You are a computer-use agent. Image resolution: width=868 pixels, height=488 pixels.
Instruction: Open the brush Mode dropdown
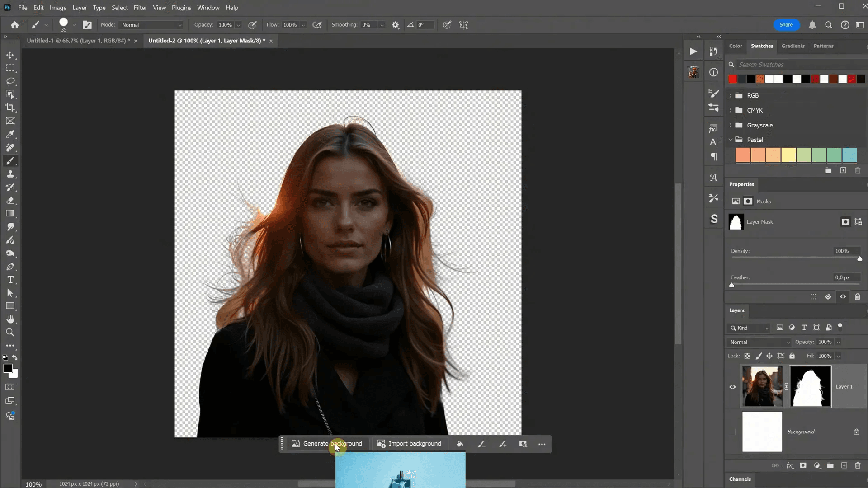coord(152,25)
